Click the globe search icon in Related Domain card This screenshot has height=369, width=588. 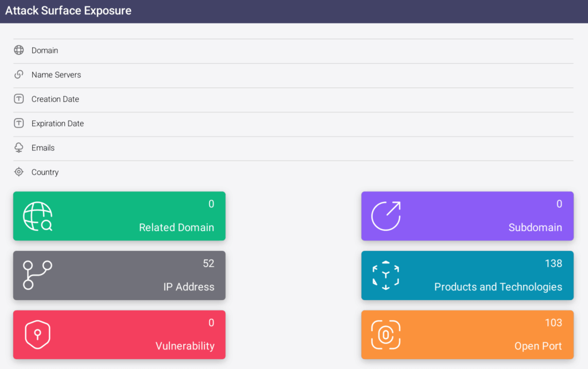[37, 216]
